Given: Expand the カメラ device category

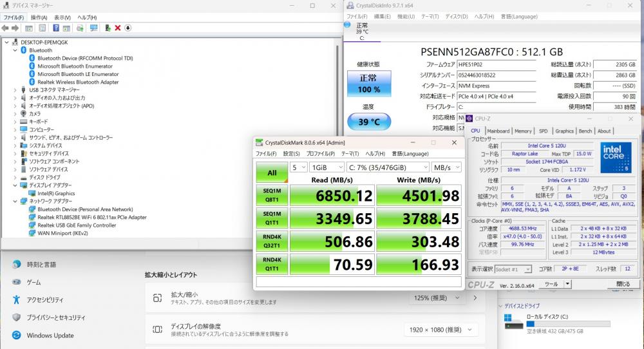Looking at the screenshot, I should [x=16, y=113].
